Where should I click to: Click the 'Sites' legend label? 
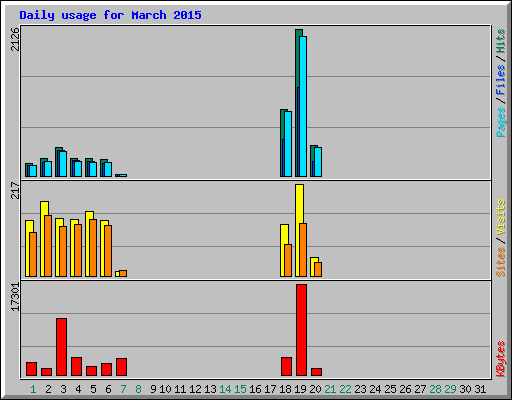(x=500, y=262)
